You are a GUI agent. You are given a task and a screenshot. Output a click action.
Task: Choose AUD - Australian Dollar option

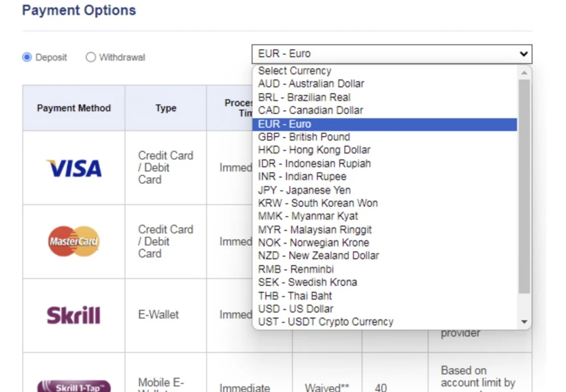(311, 84)
